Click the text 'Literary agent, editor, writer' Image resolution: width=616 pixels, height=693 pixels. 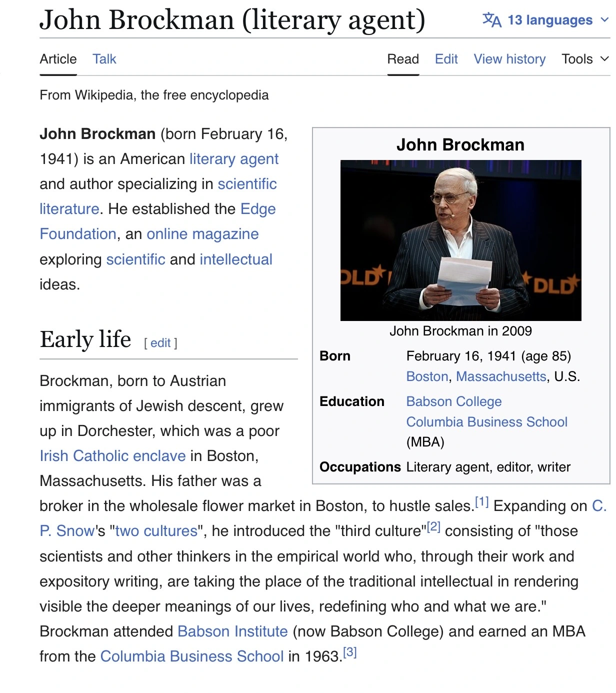(x=488, y=467)
